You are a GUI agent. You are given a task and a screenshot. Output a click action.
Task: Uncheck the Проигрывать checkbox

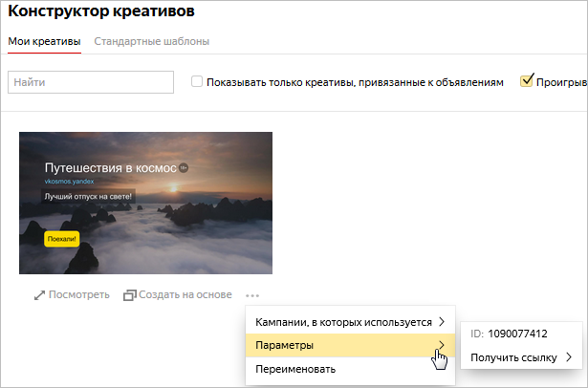pos(527,80)
